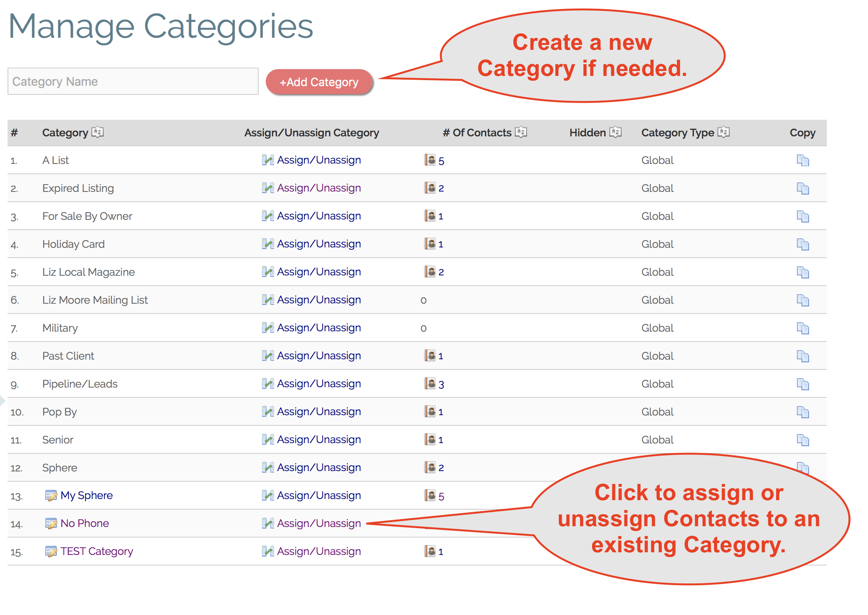868x615 pixels.
Task: Edit the TEST Category name
Action: (x=52, y=551)
